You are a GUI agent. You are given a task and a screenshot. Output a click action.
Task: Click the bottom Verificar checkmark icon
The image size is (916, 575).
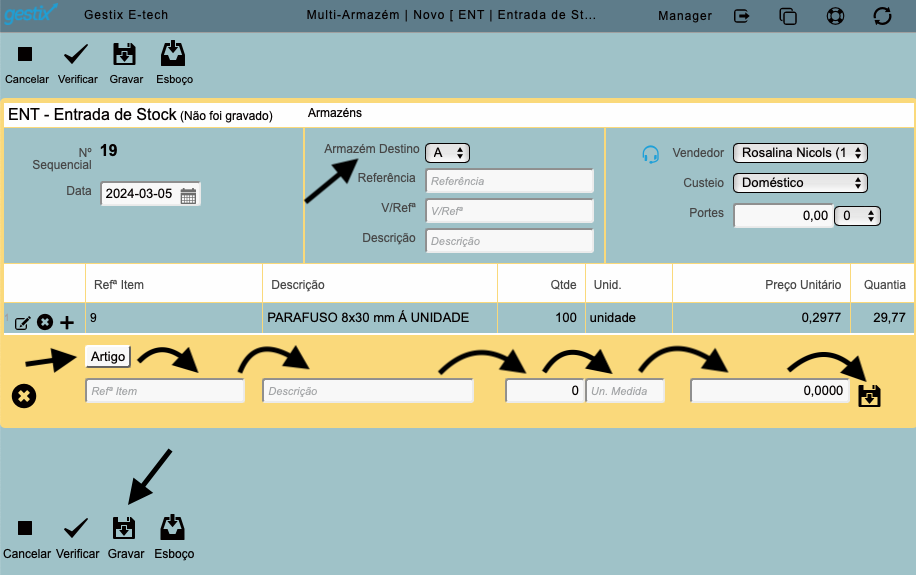(x=76, y=528)
